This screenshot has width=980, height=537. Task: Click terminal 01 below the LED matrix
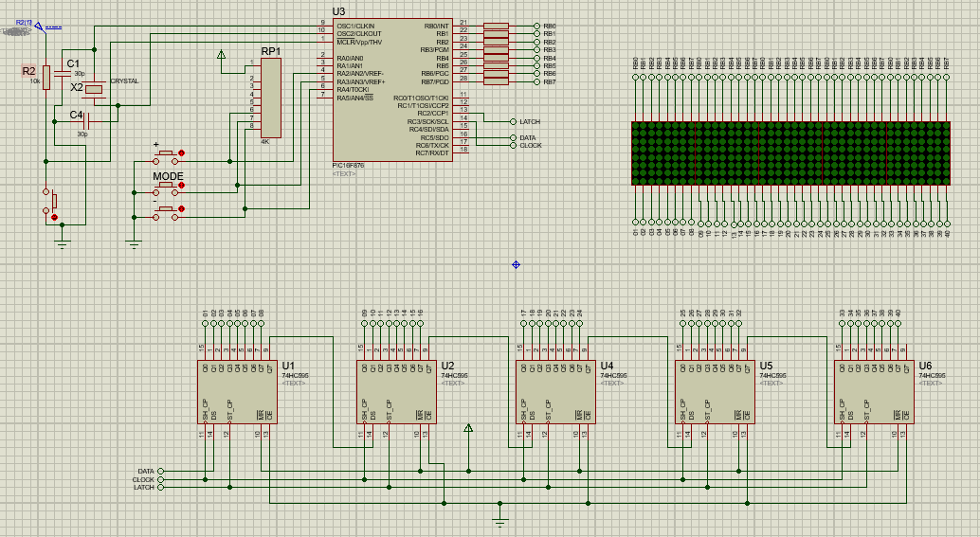click(x=636, y=222)
